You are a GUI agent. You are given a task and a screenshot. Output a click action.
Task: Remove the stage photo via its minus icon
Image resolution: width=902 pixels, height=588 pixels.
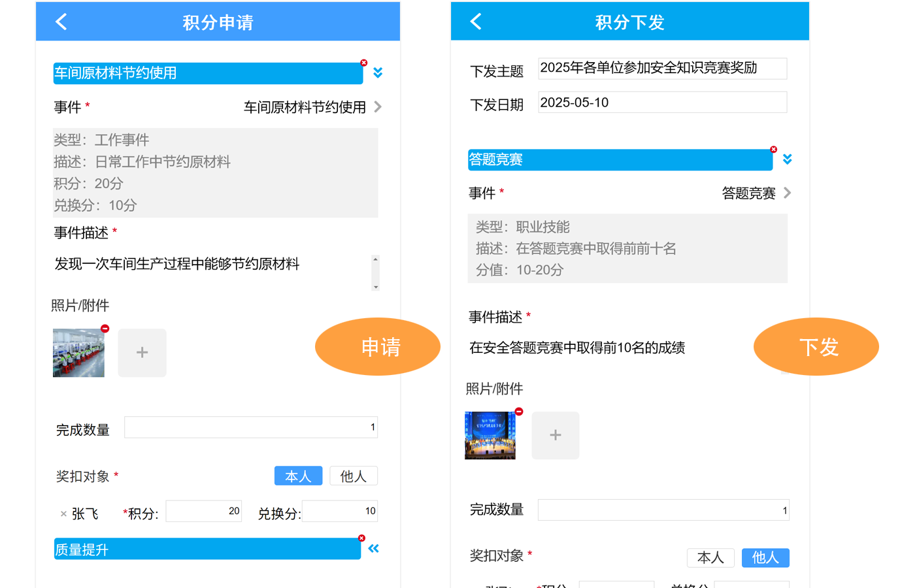518,411
